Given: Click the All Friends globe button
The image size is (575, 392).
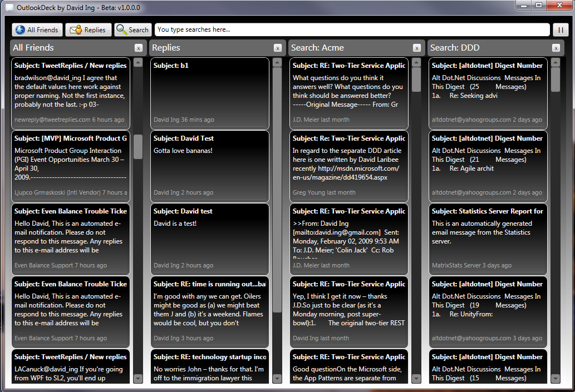Looking at the screenshot, I should tap(37, 29).
